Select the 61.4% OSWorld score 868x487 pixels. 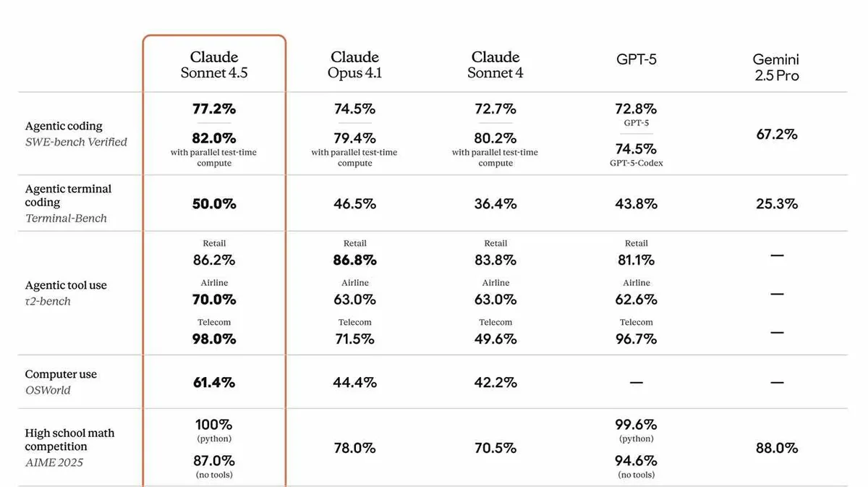tap(214, 382)
